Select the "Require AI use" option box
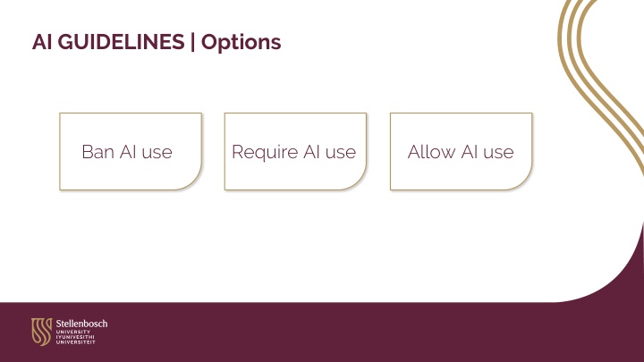Screen dimensions: 644x362 pos(295,151)
